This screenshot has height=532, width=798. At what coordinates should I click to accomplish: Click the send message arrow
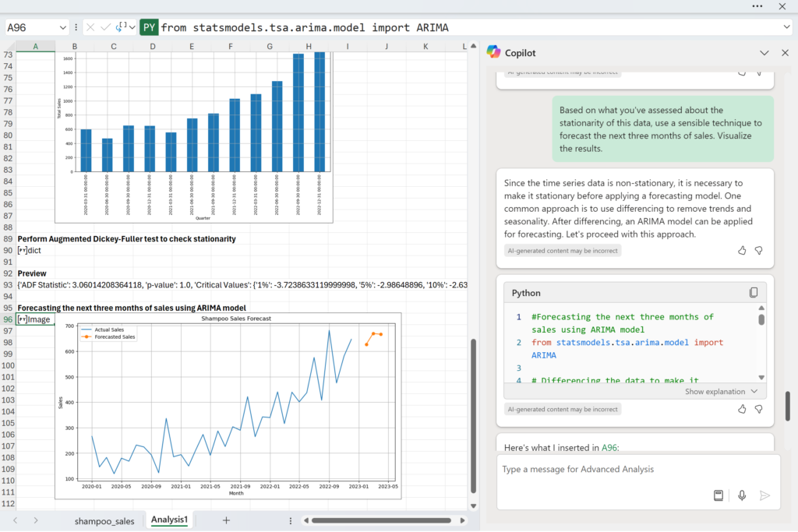pos(764,495)
